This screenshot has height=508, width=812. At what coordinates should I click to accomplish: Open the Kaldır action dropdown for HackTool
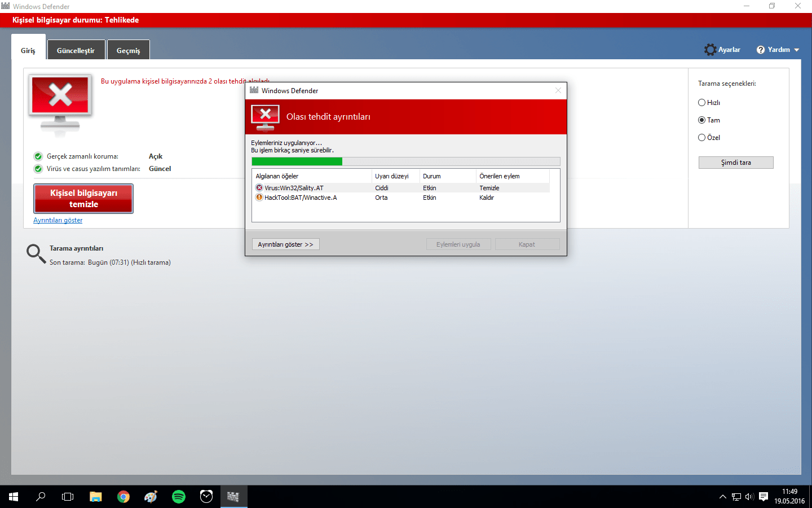(x=487, y=198)
